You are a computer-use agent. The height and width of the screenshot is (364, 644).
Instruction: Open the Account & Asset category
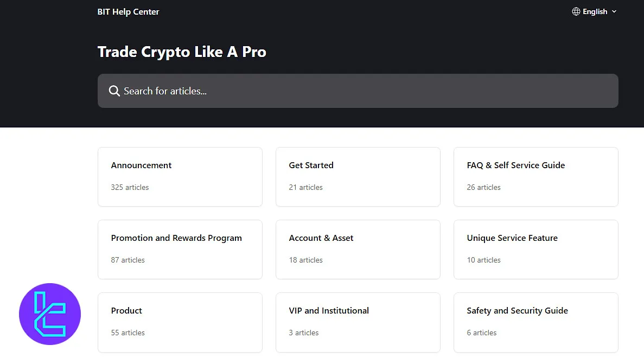[x=358, y=249]
